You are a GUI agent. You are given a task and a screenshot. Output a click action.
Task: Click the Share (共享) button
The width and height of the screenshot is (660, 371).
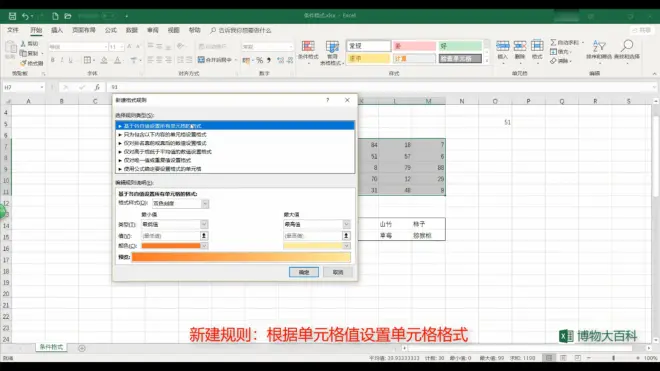tap(641, 30)
